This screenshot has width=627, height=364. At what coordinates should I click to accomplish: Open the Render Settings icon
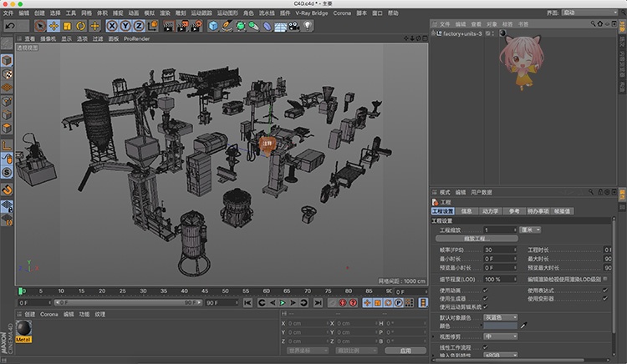(196, 26)
